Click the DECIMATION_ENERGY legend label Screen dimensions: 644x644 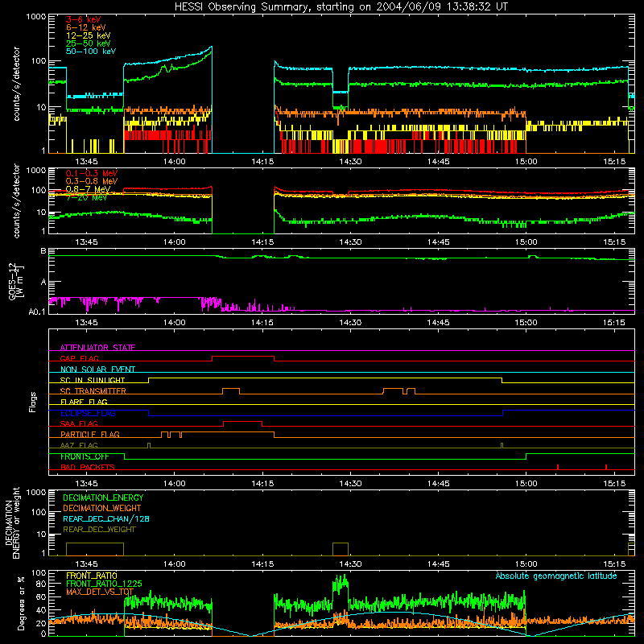pyautogui.click(x=103, y=497)
